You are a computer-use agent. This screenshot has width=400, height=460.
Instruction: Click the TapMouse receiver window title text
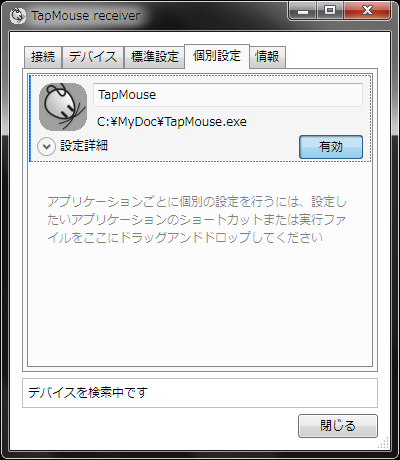86,16
